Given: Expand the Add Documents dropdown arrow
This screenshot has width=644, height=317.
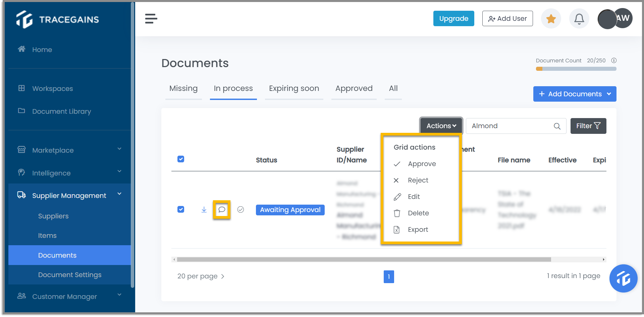Looking at the screenshot, I should 609,94.
